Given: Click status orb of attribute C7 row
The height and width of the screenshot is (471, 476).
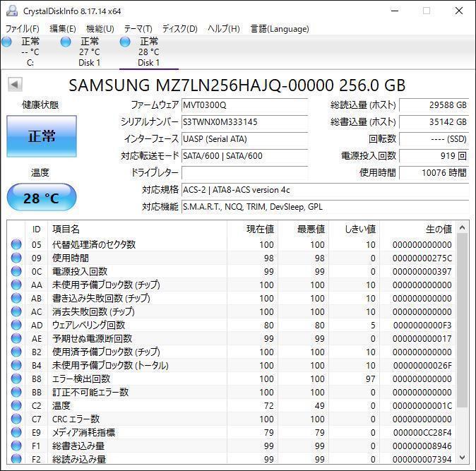Looking at the screenshot, I should (16, 419).
